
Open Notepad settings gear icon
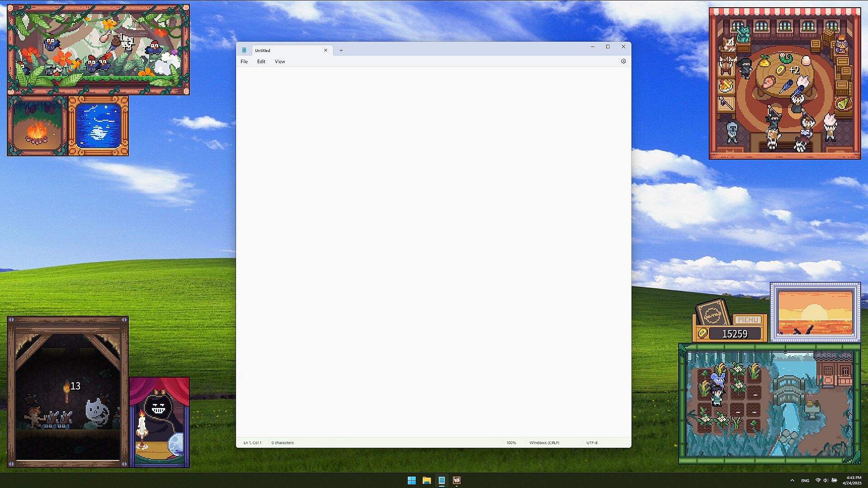click(x=623, y=61)
